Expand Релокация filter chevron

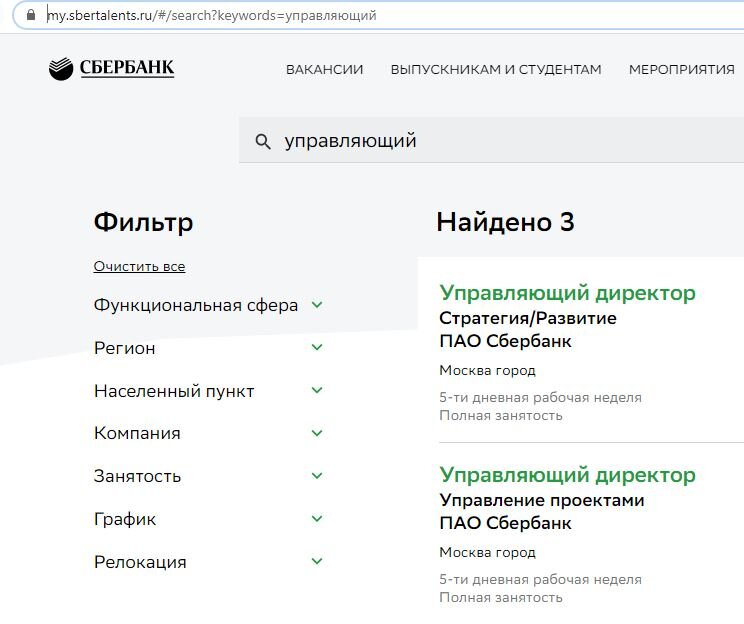[317, 561]
